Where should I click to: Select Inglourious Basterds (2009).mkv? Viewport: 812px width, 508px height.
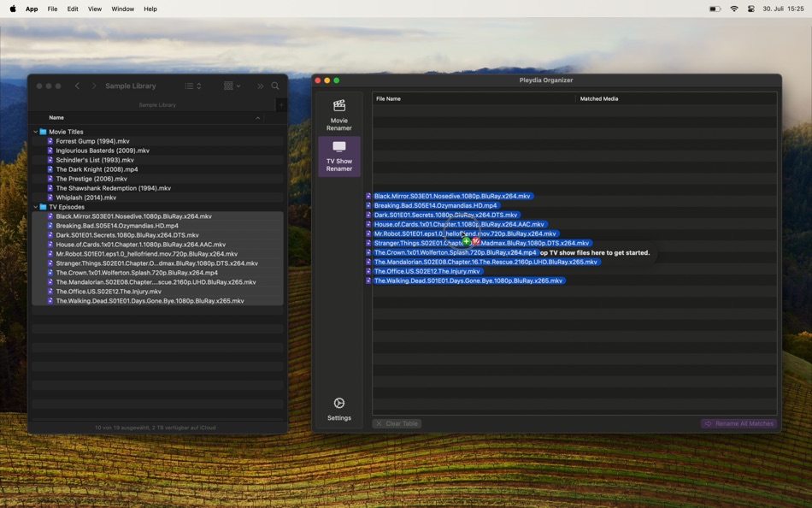pos(157,151)
